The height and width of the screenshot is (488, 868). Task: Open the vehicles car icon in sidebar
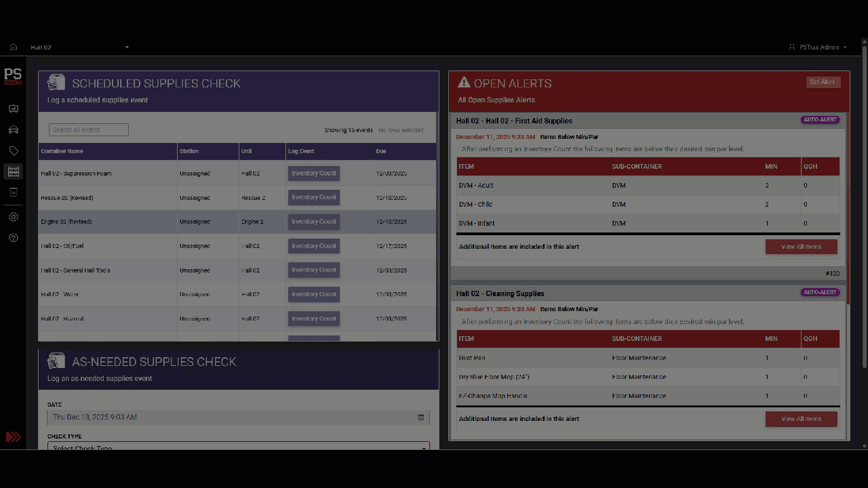(x=13, y=129)
